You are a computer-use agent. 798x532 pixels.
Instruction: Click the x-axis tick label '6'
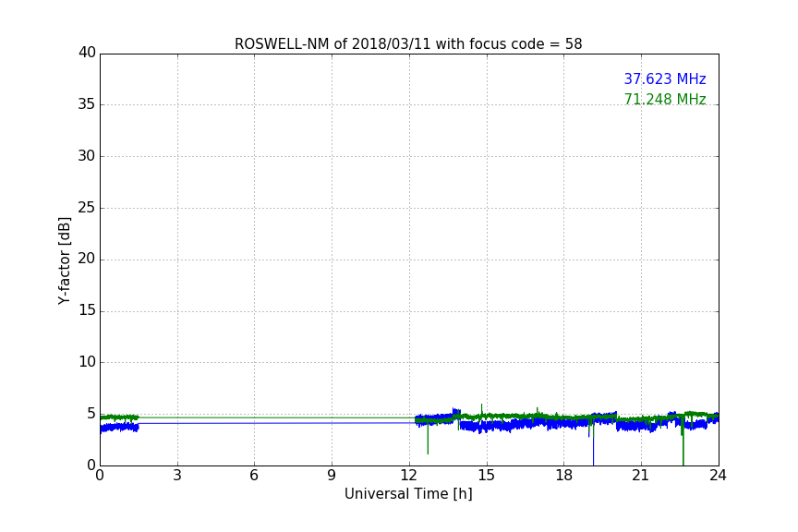click(254, 476)
